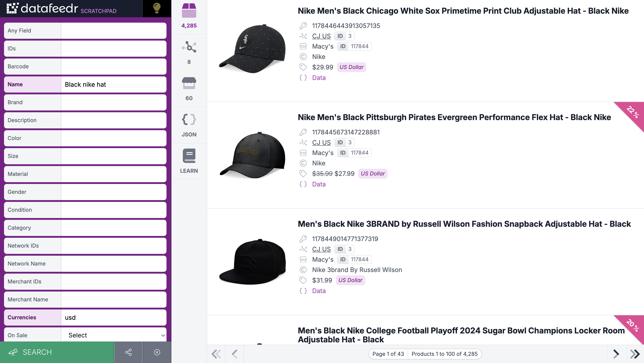Click braces icon for Pirates hat Data
This screenshot has width=644, height=363.
tap(303, 184)
